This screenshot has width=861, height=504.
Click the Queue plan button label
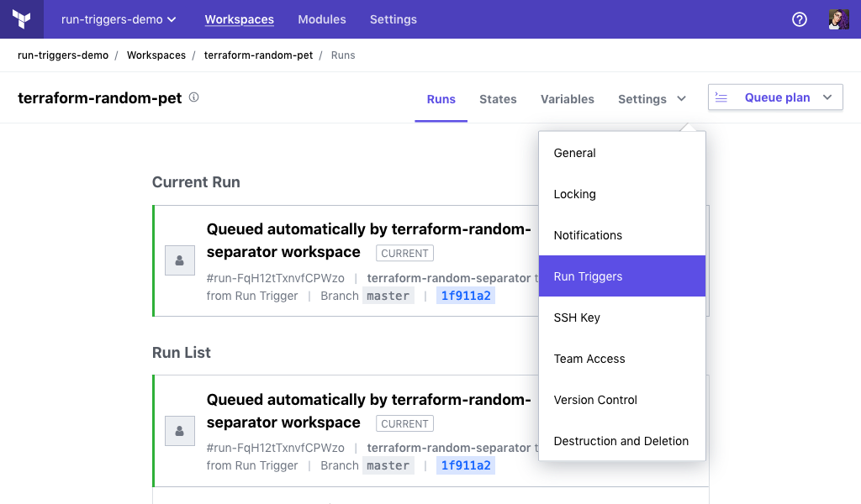[777, 97]
